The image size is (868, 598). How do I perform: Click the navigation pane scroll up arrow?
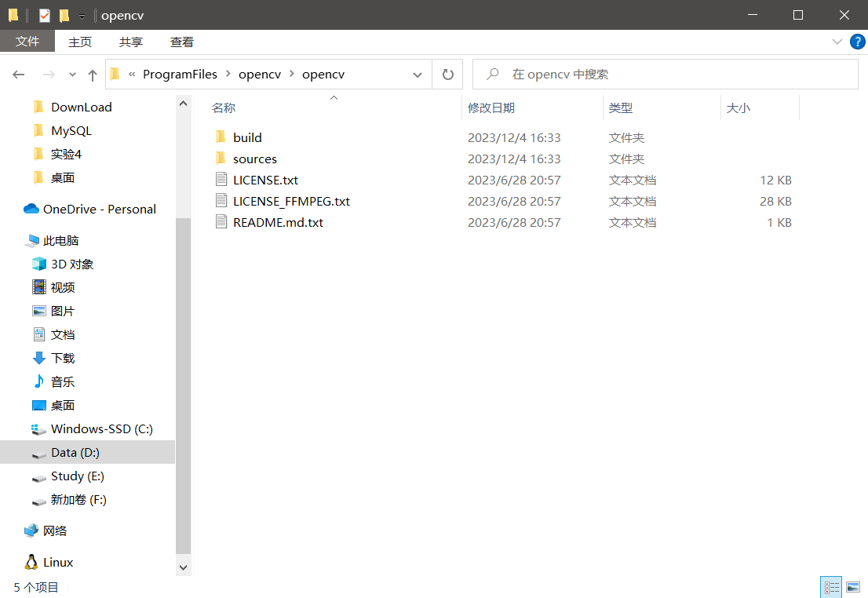tap(183, 104)
